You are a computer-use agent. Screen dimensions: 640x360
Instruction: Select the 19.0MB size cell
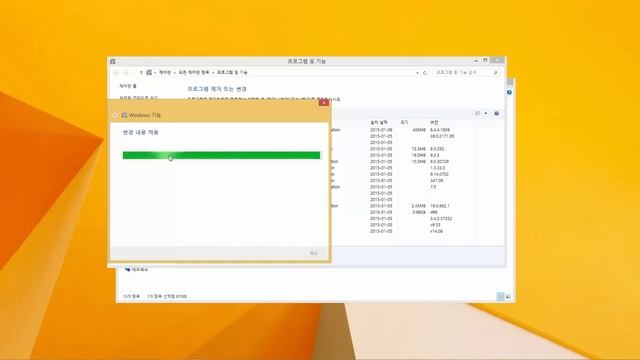tap(418, 155)
